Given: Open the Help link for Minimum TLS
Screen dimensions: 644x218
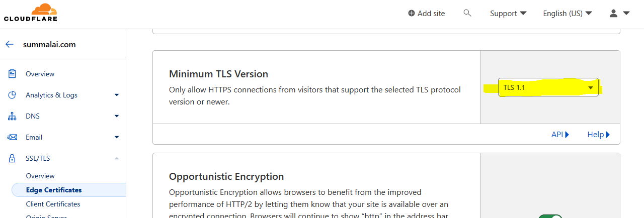Looking at the screenshot, I should click(x=598, y=135).
